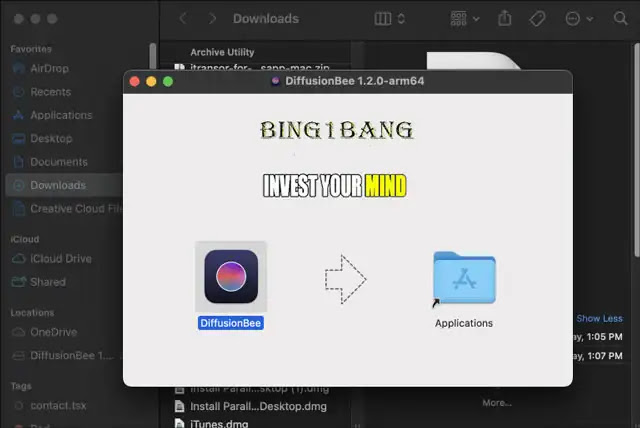The image size is (640, 428).
Task: Open Creative Cloud Files in the sidebar
Action: (67, 208)
